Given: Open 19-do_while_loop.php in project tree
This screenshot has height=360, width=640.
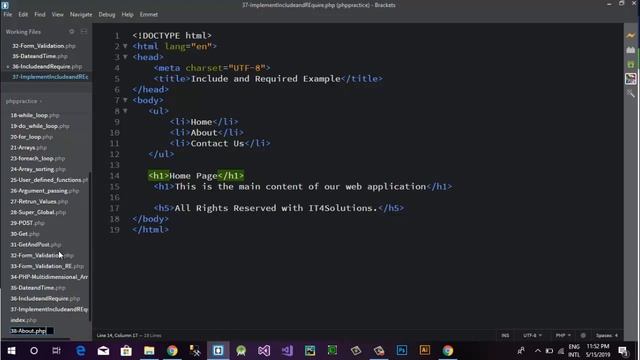Looking at the screenshot, I should click(x=40, y=126).
